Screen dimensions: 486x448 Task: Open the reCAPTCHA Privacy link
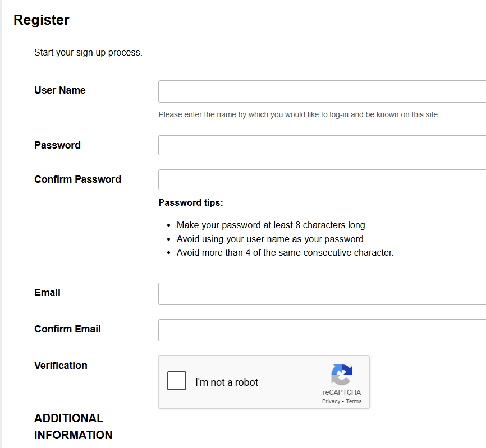tap(331, 401)
